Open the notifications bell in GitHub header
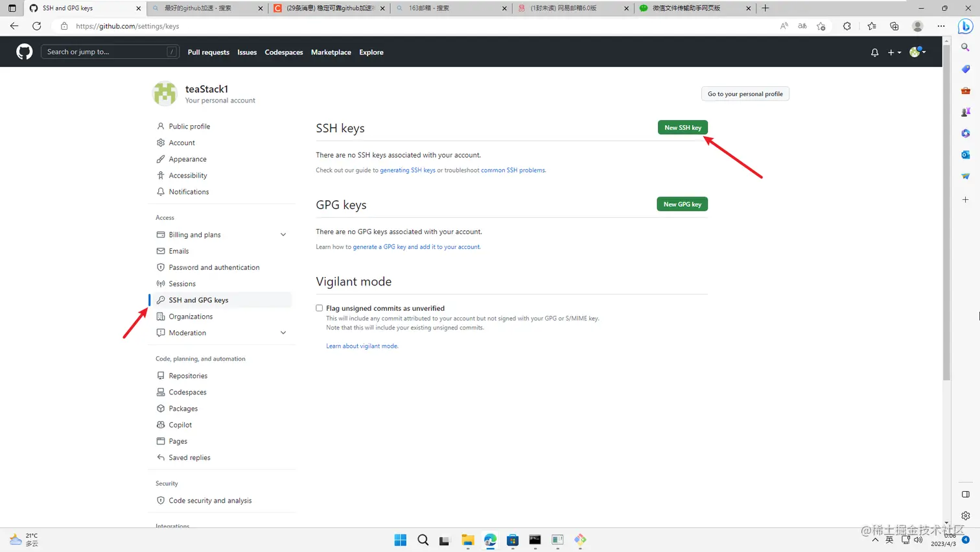Image resolution: width=980 pixels, height=552 pixels. coord(874,53)
